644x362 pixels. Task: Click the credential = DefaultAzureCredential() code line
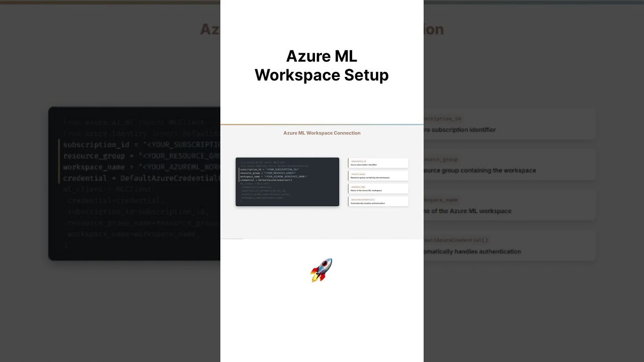click(x=266, y=180)
